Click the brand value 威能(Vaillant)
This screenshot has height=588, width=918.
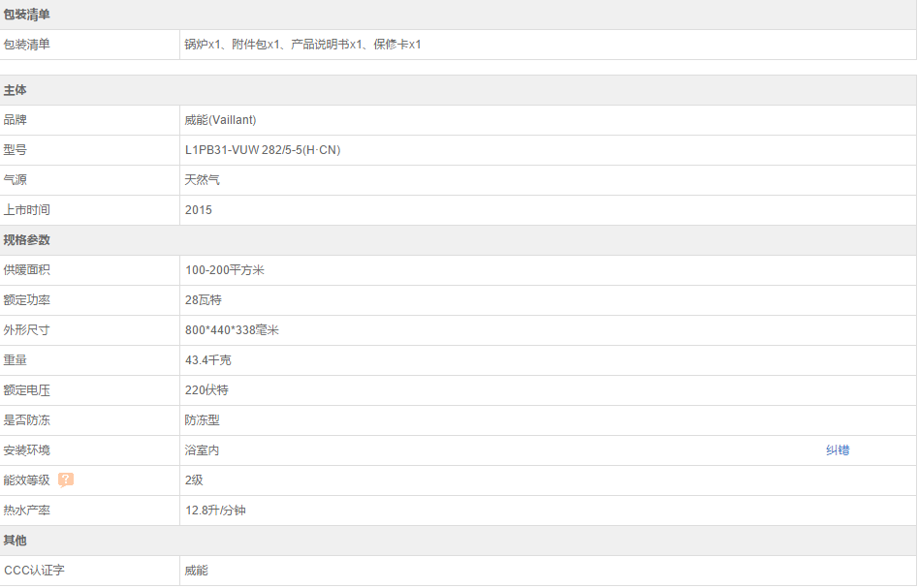pyautogui.click(x=220, y=120)
